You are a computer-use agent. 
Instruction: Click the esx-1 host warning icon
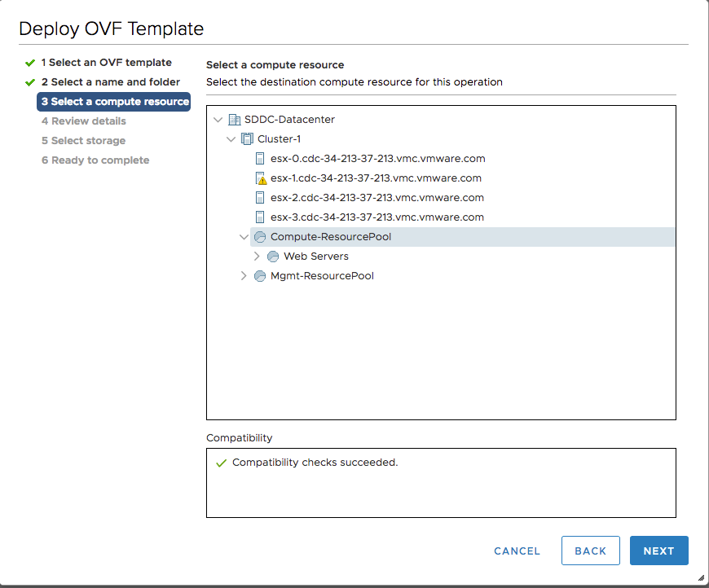pyautogui.click(x=261, y=178)
